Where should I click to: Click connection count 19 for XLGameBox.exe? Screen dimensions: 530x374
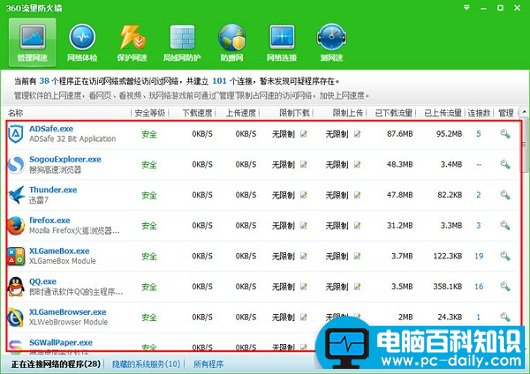click(479, 256)
